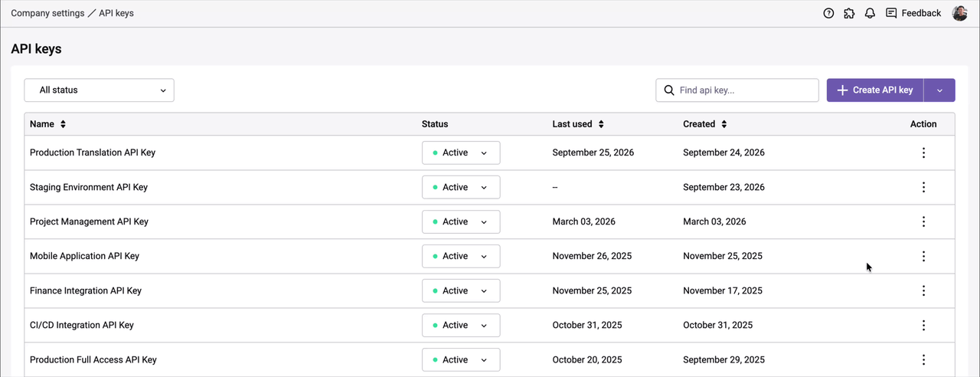This screenshot has width=980, height=377.
Task: Select the Finance Integration API Key name
Action: point(86,290)
